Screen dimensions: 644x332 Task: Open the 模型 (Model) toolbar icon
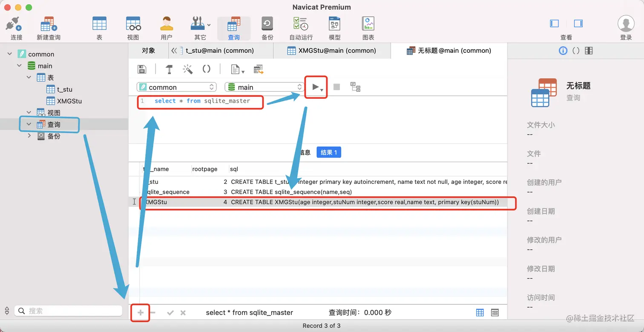335,28
